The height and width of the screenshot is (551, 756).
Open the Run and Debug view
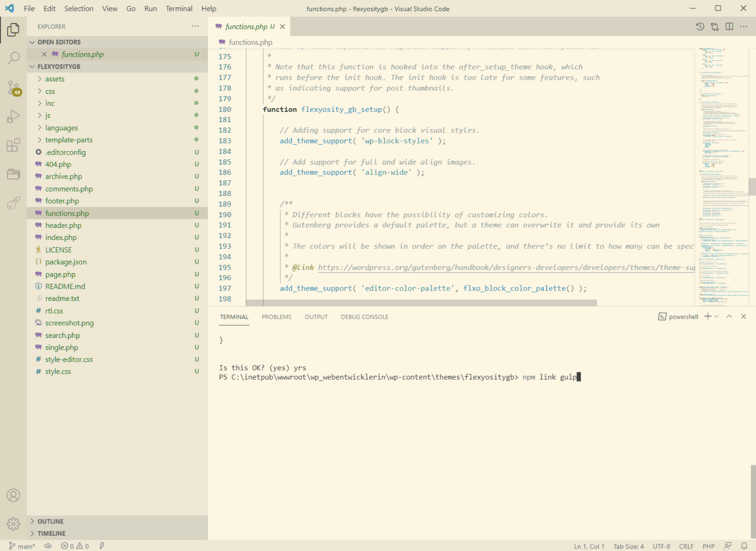(x=13, y=117)
